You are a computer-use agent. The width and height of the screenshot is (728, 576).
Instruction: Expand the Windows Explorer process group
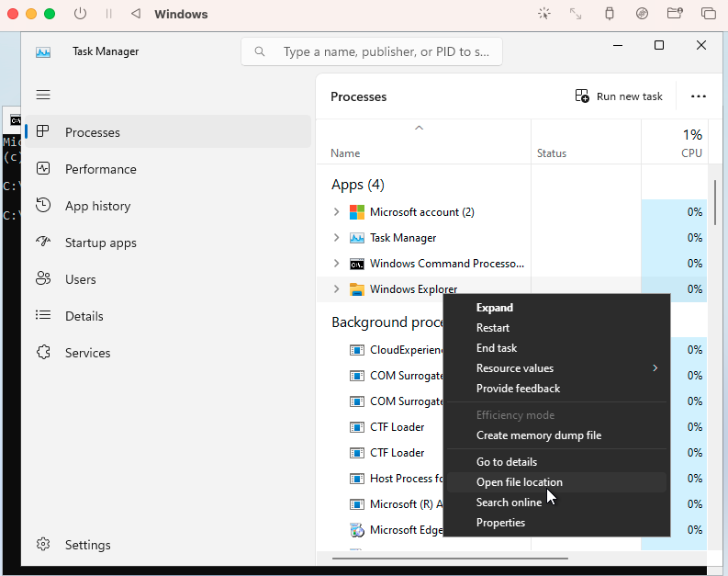336,289
